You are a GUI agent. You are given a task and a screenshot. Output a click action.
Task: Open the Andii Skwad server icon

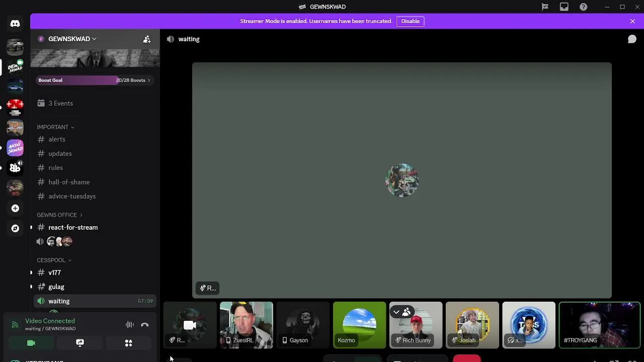(15, 148)
